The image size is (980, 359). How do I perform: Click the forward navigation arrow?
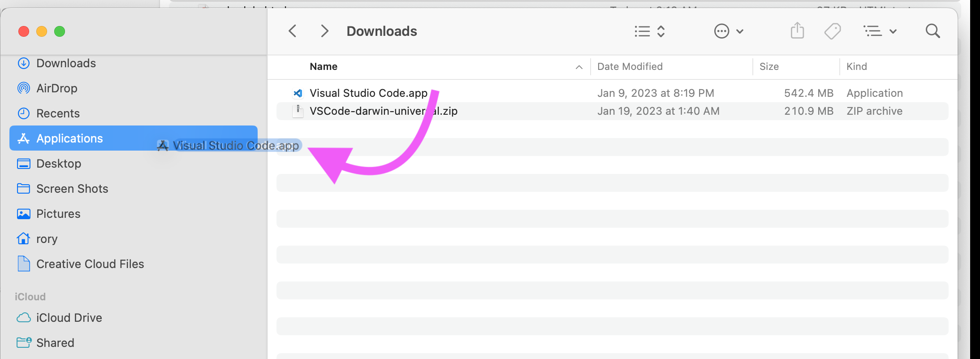[x=325, y=31]
